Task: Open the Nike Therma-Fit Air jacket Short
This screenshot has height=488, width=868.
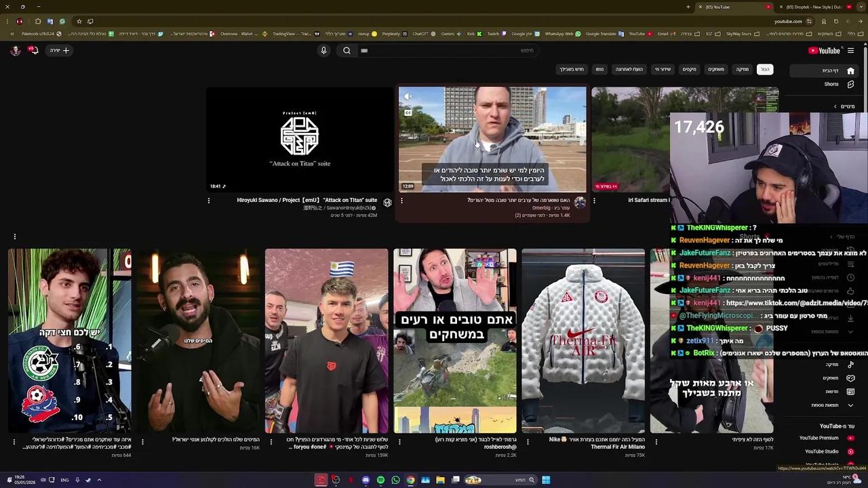Action: (583, 340)
